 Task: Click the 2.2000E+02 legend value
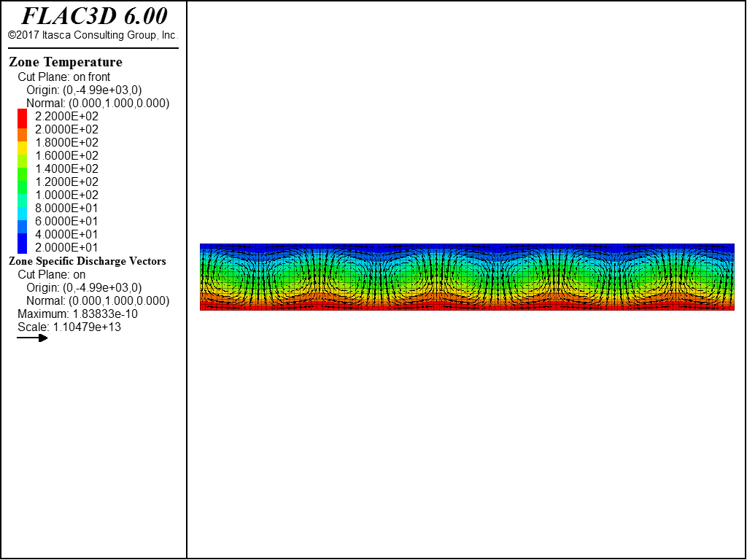coord(66,116)
